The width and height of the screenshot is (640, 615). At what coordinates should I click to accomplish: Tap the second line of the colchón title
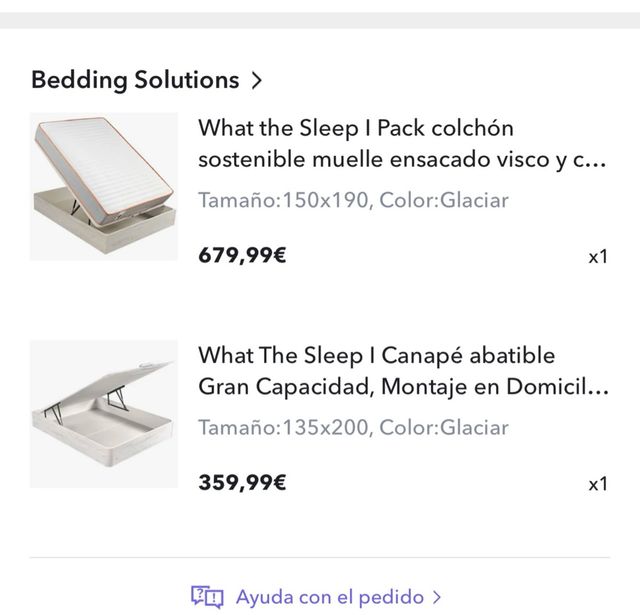coord(402,160)
